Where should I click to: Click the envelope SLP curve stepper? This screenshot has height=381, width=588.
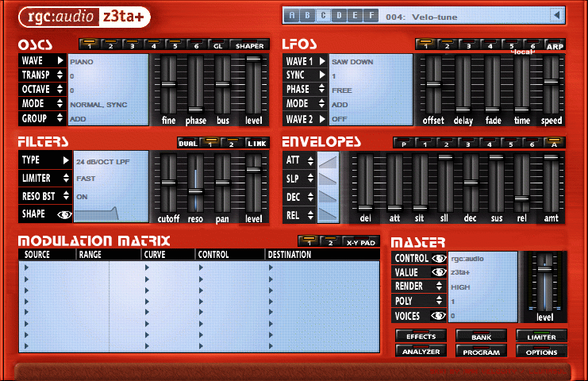tap(310, 179)
